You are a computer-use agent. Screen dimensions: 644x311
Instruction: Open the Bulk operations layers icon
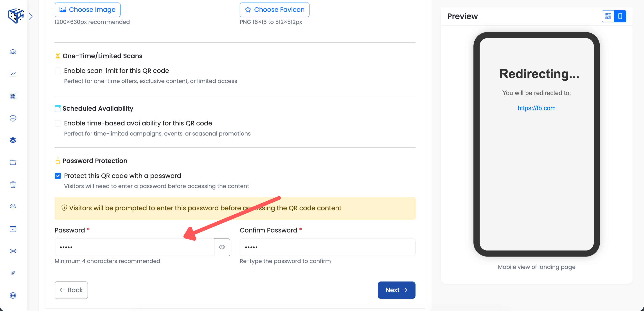point(13,140)
